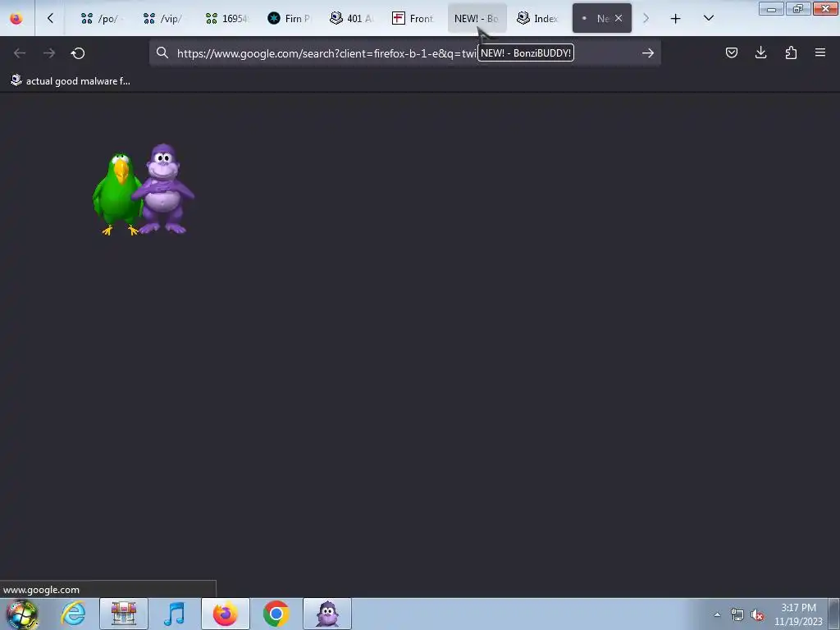Switch to the Front tab

tap(414, 19)
